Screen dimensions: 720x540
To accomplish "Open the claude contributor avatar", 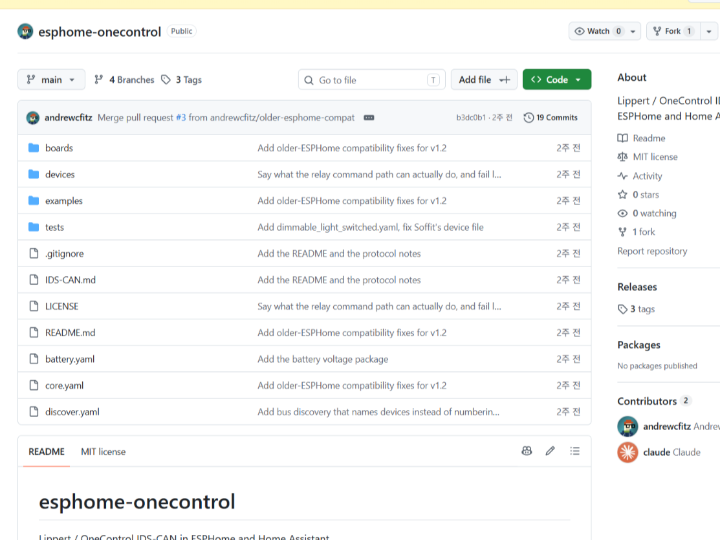I will point(628,452).
